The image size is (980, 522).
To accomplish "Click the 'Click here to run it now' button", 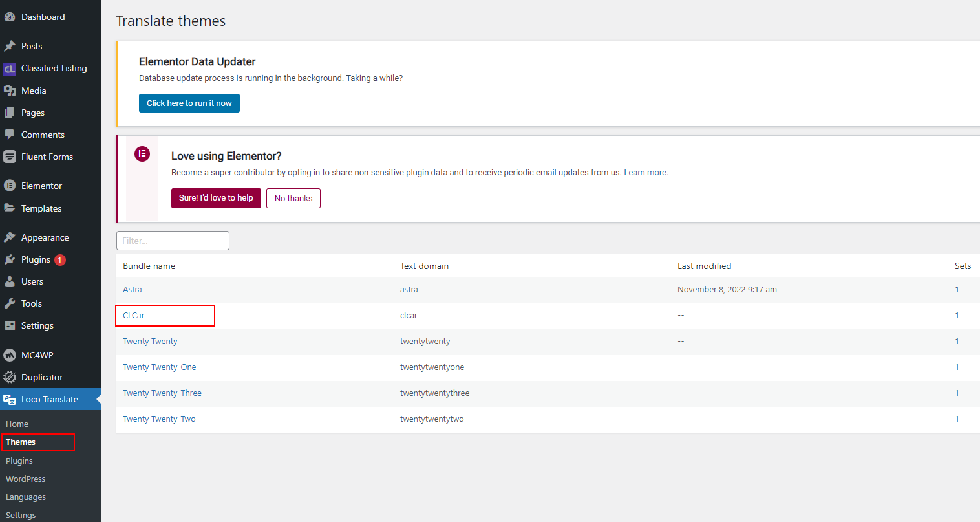I will 189,103.
